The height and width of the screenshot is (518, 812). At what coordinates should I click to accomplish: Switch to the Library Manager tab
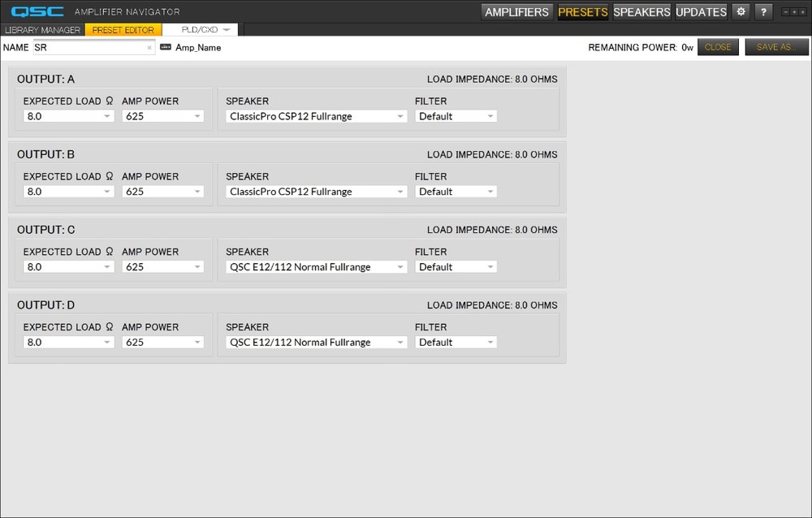(x=43, y=30)
